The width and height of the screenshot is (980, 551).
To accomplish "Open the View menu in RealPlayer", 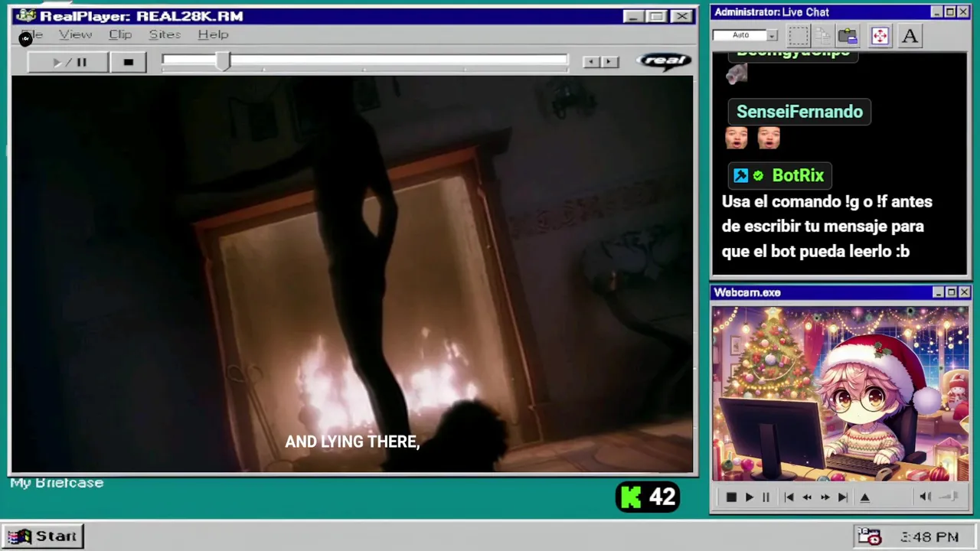I will pos(75,34).
